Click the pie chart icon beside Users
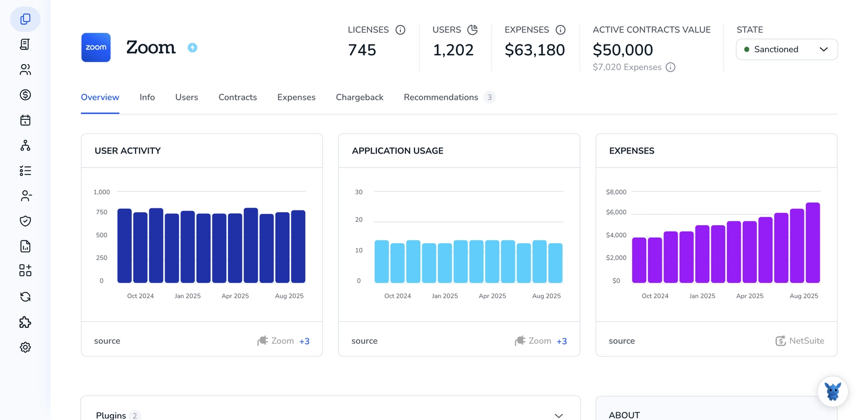The height and width of the screenshot is (420, 868). (473, 30)
